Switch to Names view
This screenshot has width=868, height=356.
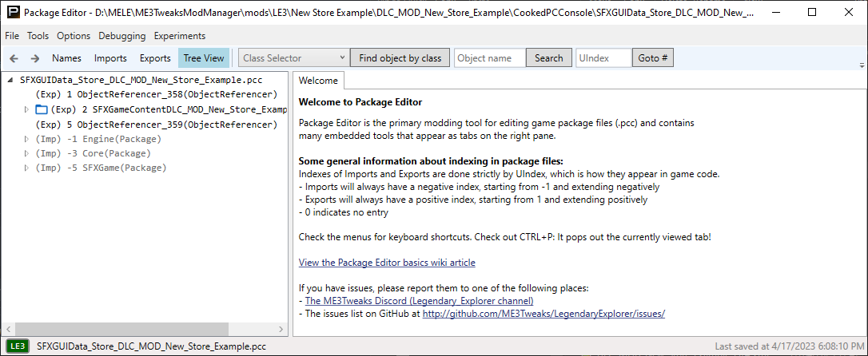66,58
